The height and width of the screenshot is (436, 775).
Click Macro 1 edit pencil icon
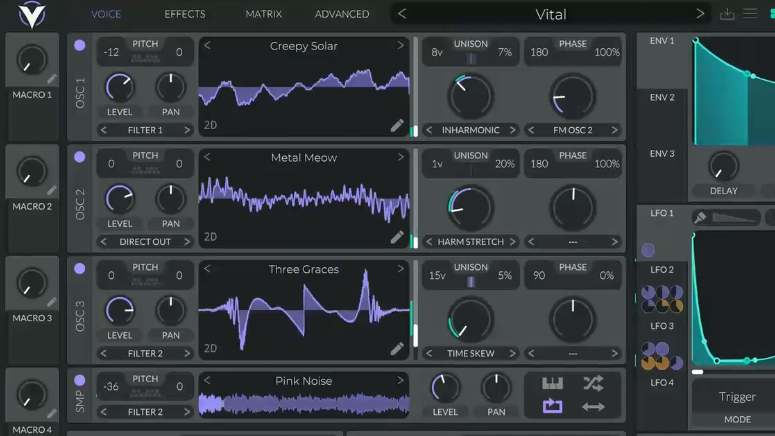52,79
